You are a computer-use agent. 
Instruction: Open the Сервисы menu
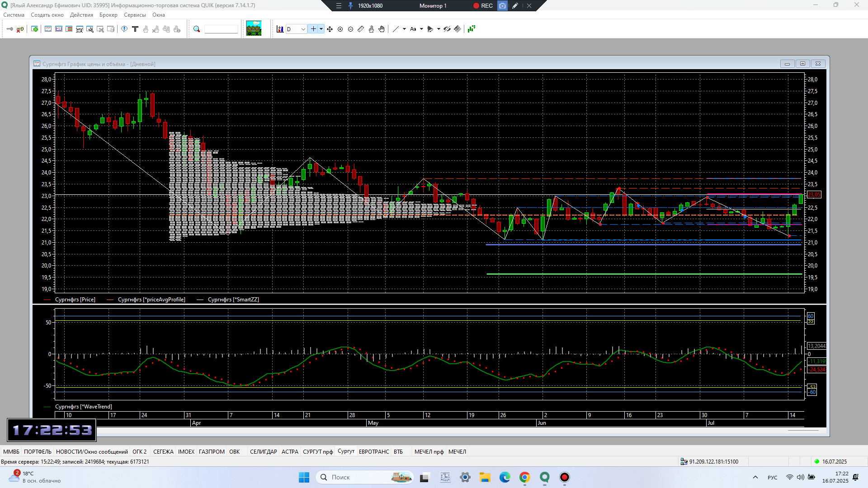(135, 15)
